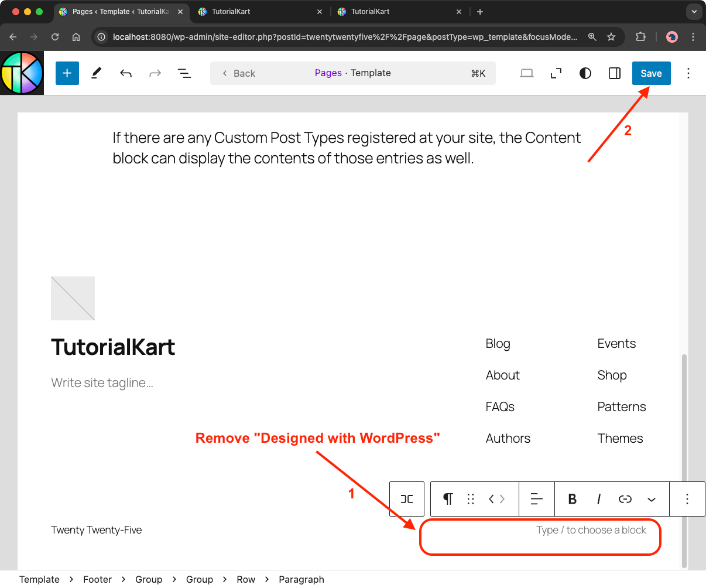The width and height of the screenshot is (706, 588).
Task: Open the block inserter plus button
Action: click(67, 73)
